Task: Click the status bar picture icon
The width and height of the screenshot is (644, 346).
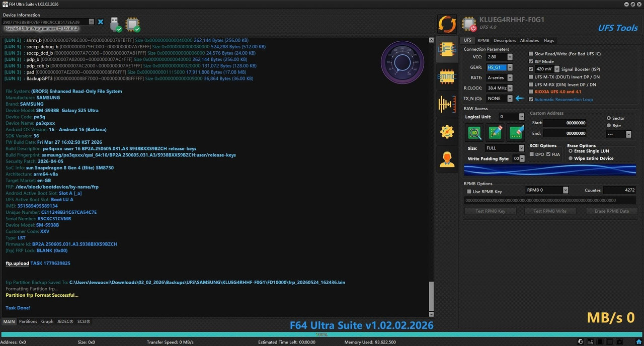Action: (x=590, y=342)
